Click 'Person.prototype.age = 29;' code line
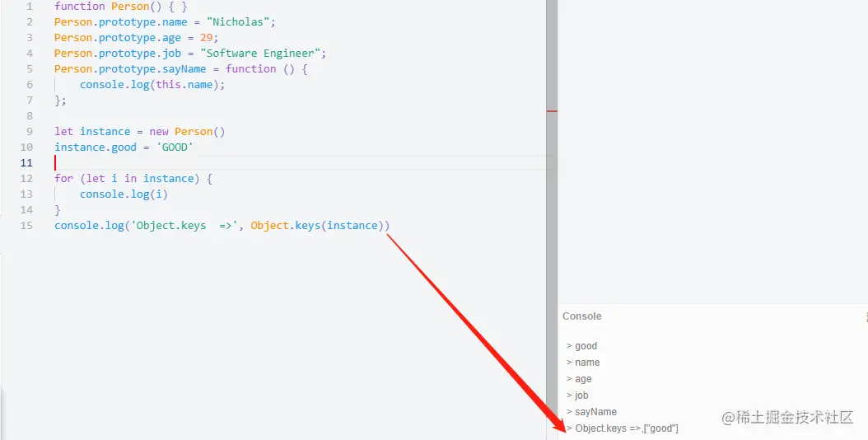Image resolution: width=868 pixels, height=440 pixels. pos(136,38)
